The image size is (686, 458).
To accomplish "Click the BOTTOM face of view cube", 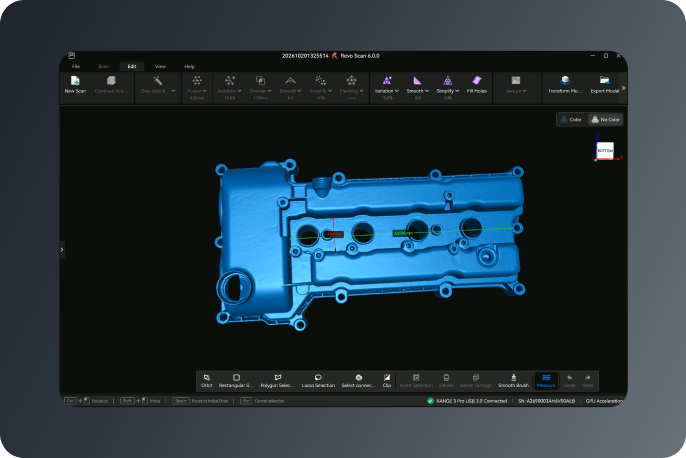I will [605, 150].
